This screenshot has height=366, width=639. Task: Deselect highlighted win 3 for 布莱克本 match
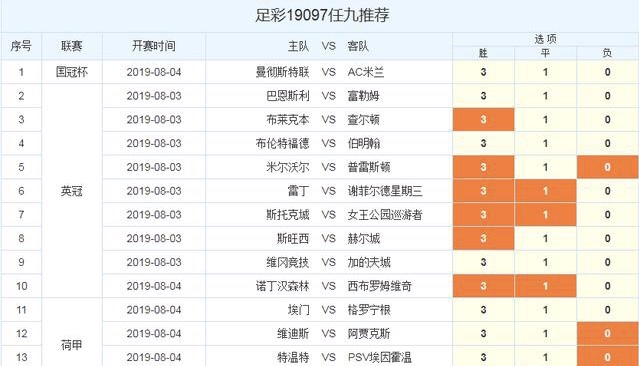[x=483, y=119]
